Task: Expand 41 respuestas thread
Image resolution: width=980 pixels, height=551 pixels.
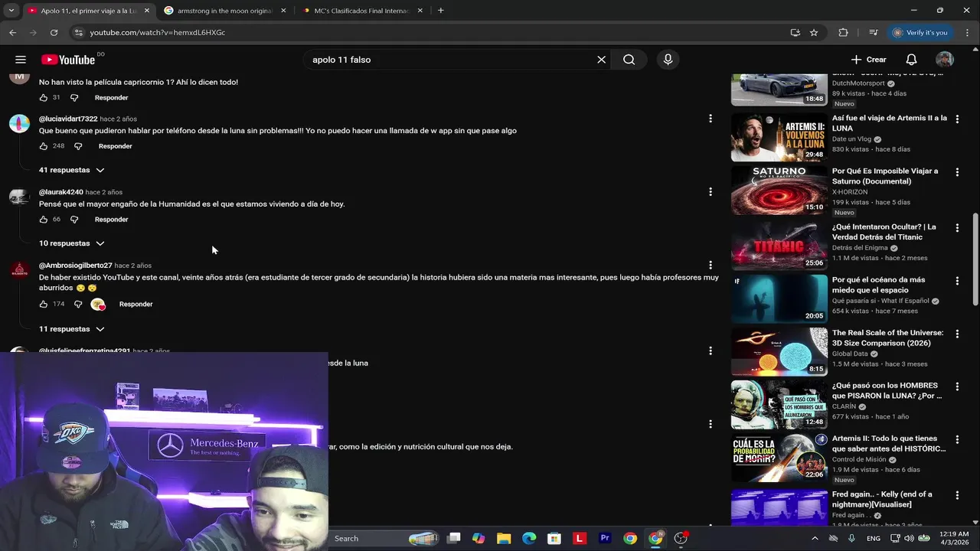Action: pos(72,170)
